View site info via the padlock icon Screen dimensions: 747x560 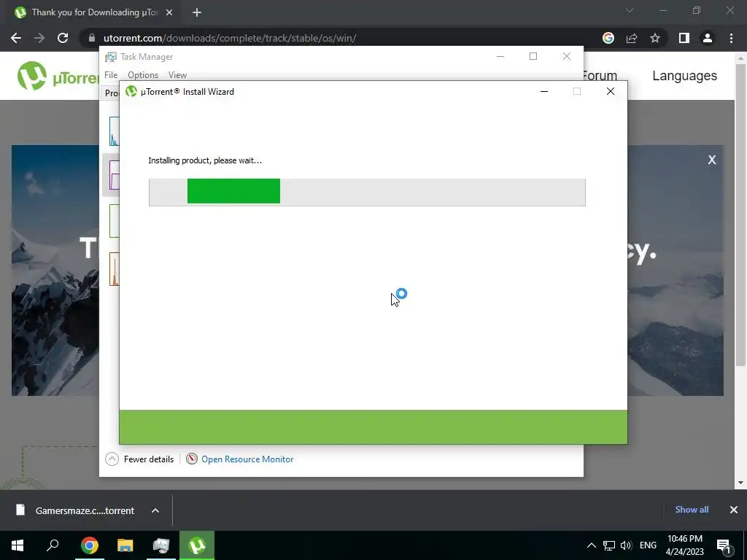click(x=92, y=38)
